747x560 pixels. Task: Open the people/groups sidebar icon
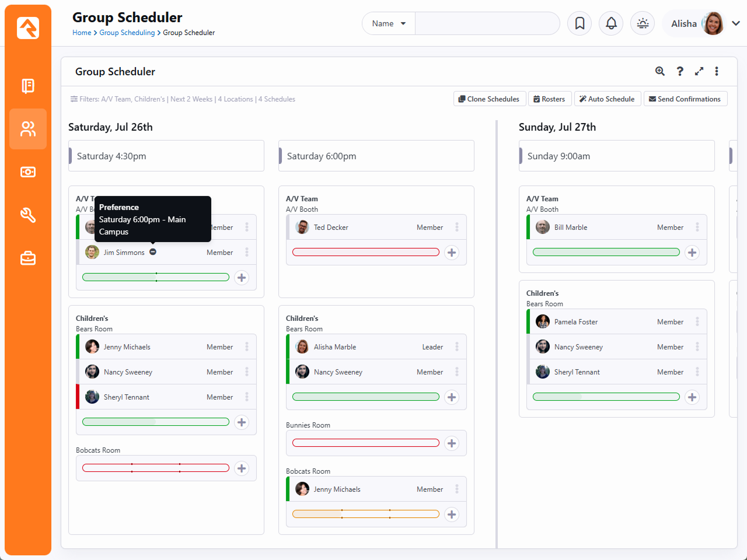pyautogui.click(x=28, y=129)
